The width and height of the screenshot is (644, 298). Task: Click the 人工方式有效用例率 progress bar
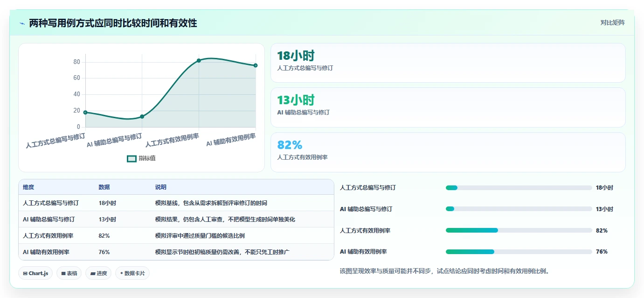(x=519, y=230)
